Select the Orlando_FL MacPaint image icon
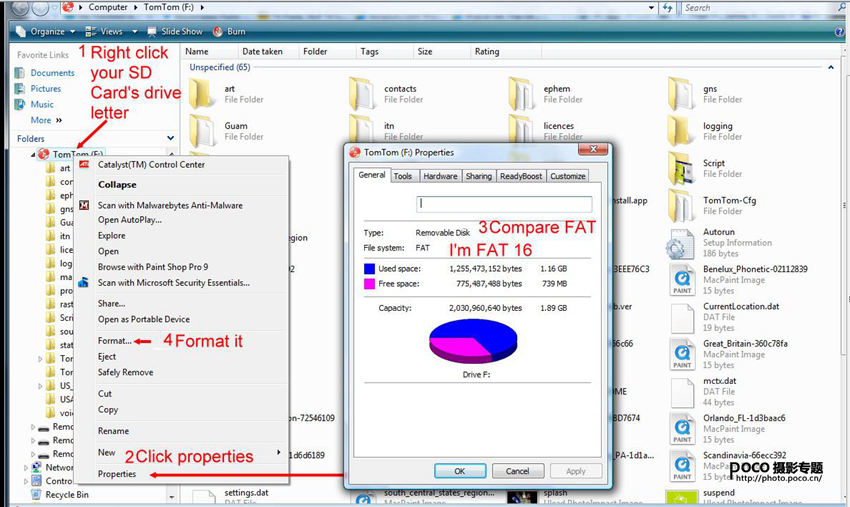850x507 pixels. (682, 428)
